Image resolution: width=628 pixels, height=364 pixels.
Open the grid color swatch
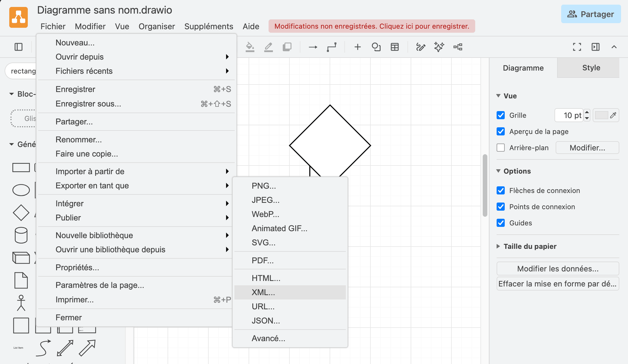coord(606,115)
